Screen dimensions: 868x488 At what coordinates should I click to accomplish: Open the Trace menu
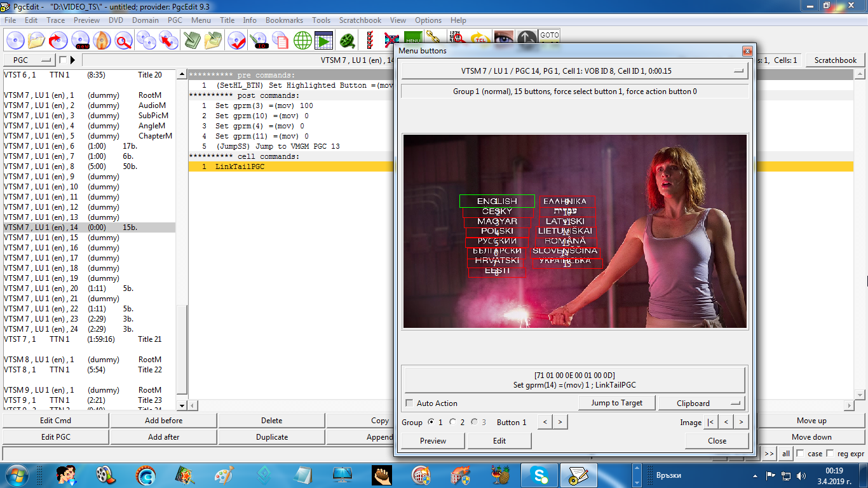point(56,20)
